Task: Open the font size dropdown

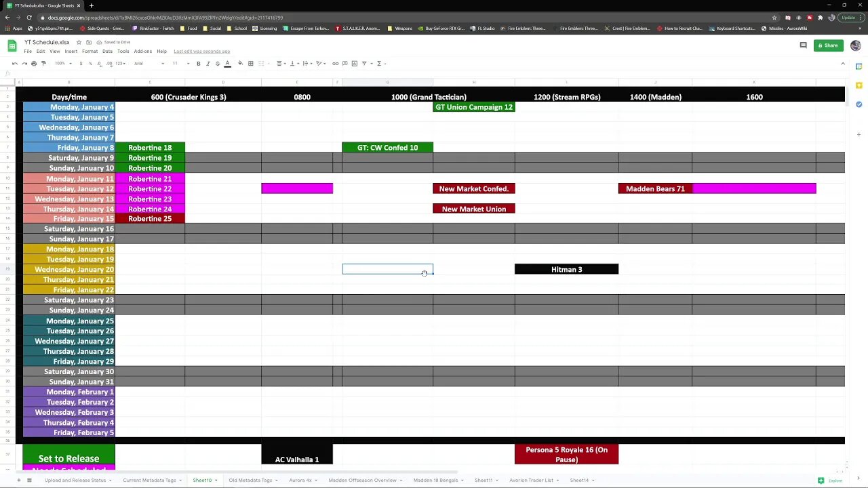Action: pos(180,64)
